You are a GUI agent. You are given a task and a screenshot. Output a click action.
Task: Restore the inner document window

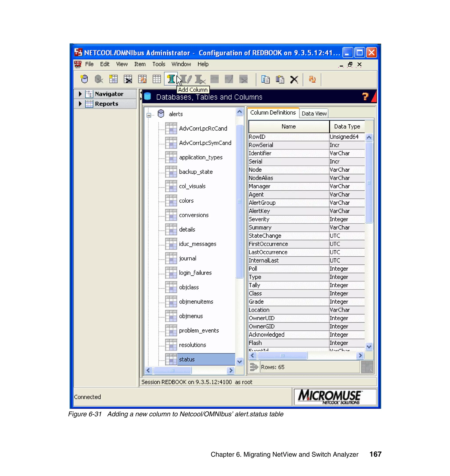[x=350, y=64]
